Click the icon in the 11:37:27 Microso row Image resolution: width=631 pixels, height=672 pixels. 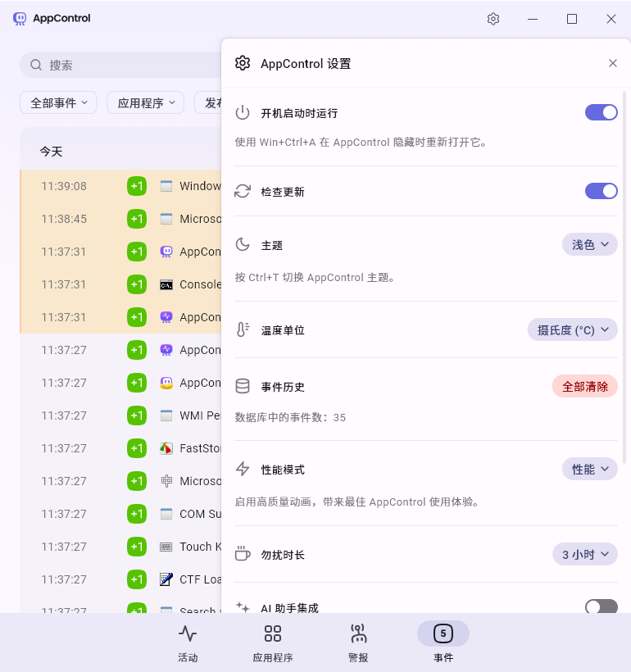166,481
